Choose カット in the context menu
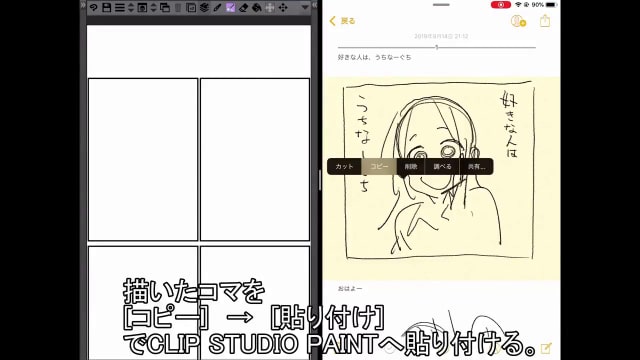Viewport: 640px width, 360px height. [344, 167]
